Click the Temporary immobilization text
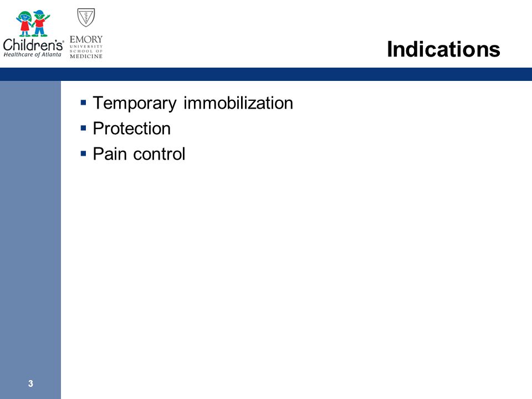Viewport: 532px width, 399px height. 193,103
